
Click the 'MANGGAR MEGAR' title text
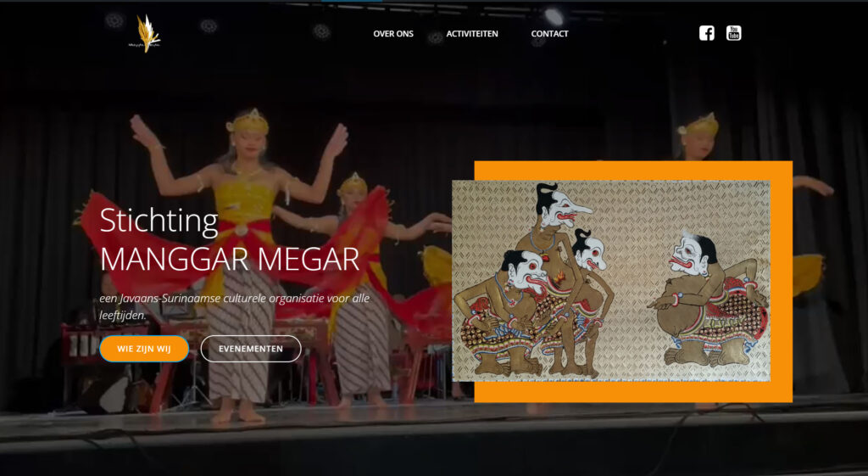229,258
